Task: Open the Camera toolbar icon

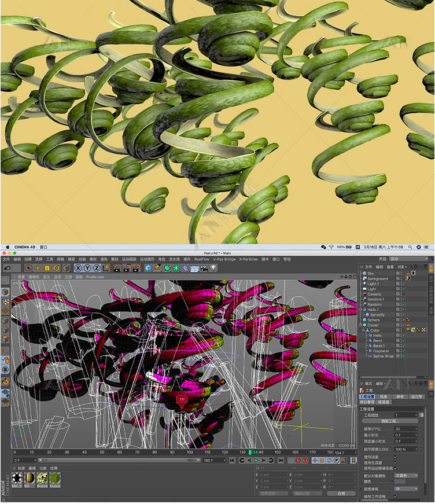Action: point(204,268)
